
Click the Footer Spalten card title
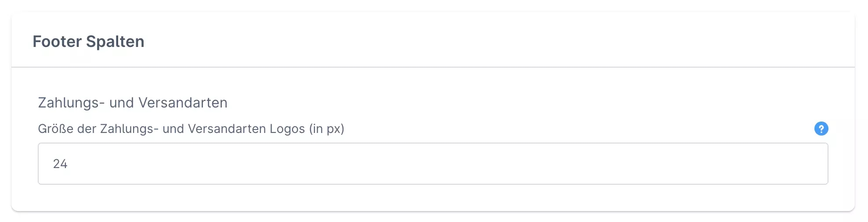tap(88, 42)
